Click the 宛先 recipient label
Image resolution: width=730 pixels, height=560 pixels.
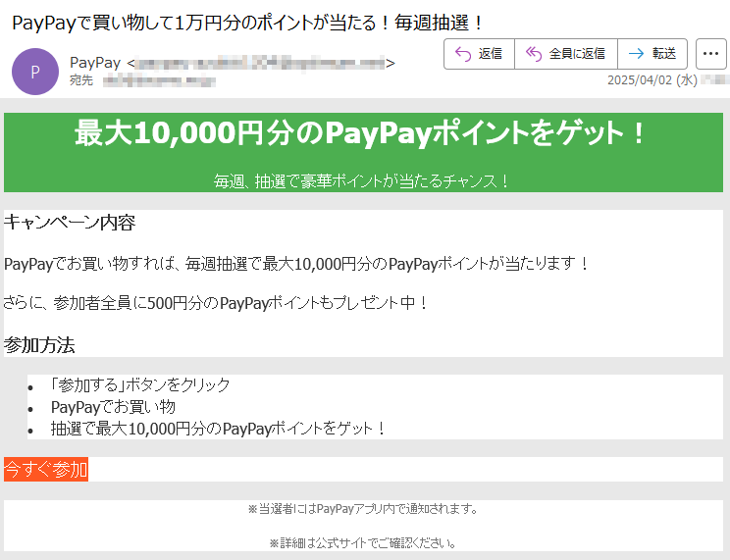point(81,80)
